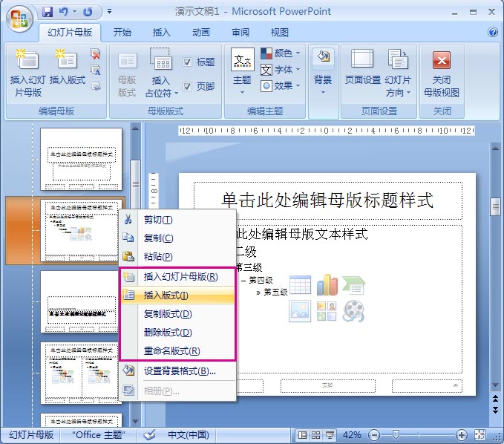Choose 复制(C) from context menu
This screenshot has width=504, height=444.
pyautogui.click(x=177, y=238)
